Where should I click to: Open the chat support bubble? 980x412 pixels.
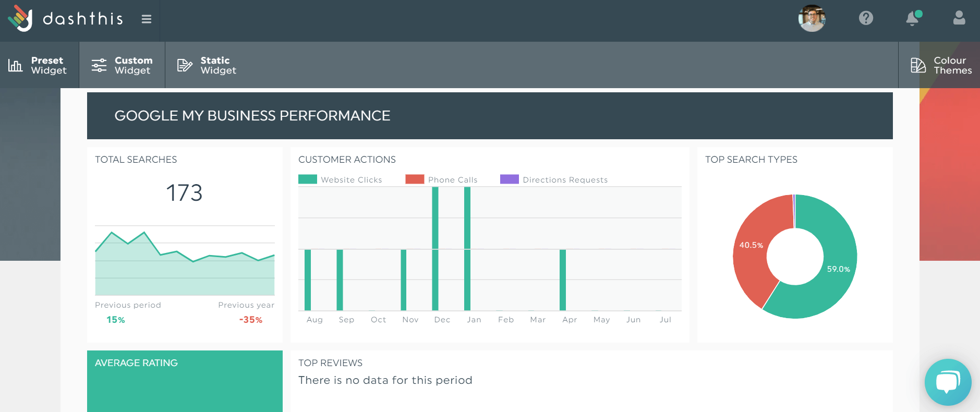pyautogui.click(x=948, y=382)
